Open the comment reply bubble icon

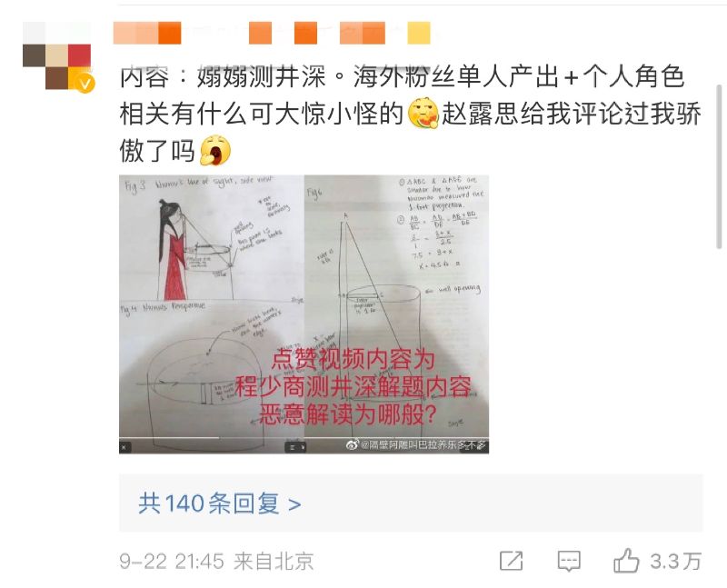[x=569, y=561]
